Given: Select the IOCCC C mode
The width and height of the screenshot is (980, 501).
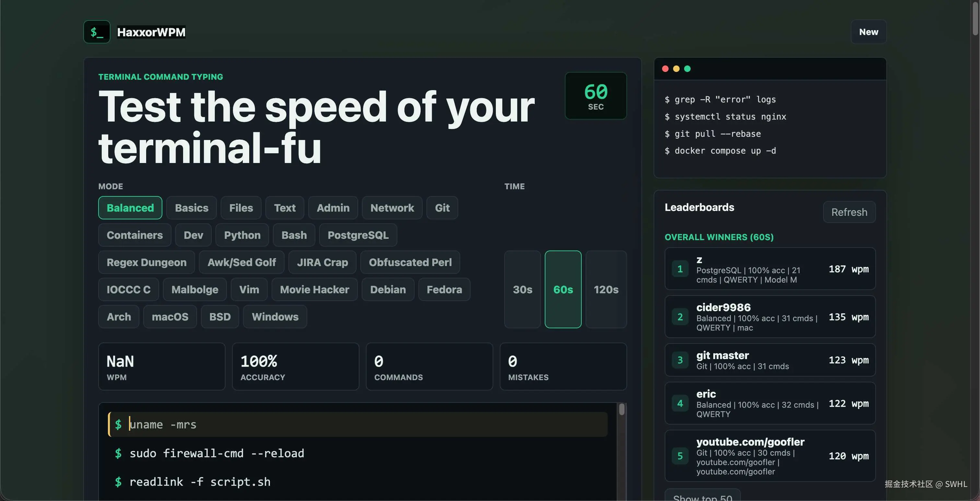Looking at the screenshot, I should click(129, 289).
